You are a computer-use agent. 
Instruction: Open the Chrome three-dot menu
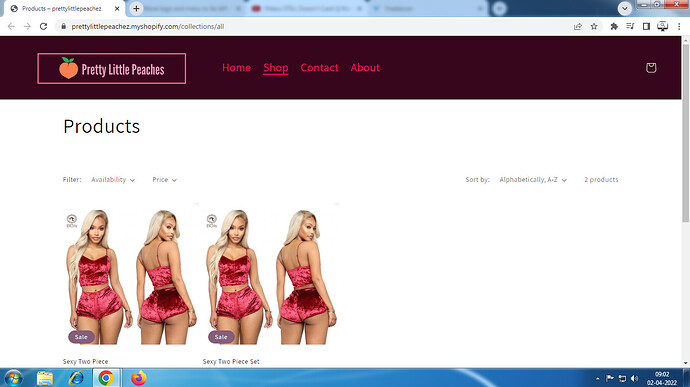tap(679, 26)
